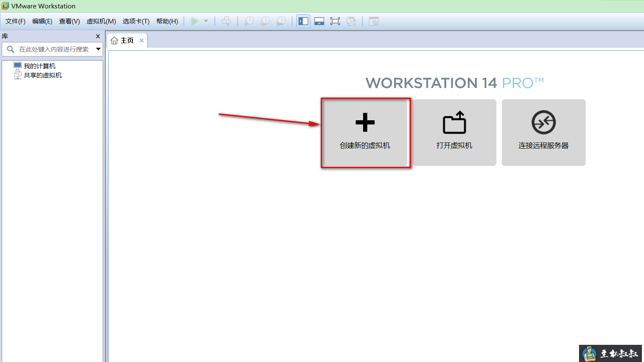Open the snapshot manager toolbar icon
The image size is (644, 362).
(281, 21)
